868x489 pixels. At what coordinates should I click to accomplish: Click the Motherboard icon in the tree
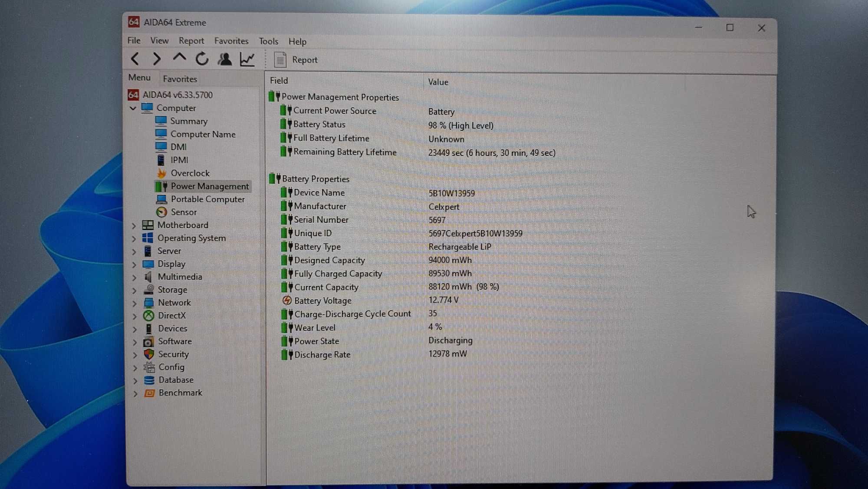pyautogui.click(x=148, y=225)
